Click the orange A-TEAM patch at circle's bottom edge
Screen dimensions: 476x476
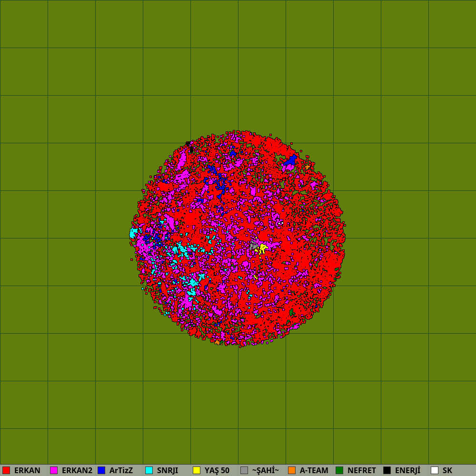click(x=217, y=342)
